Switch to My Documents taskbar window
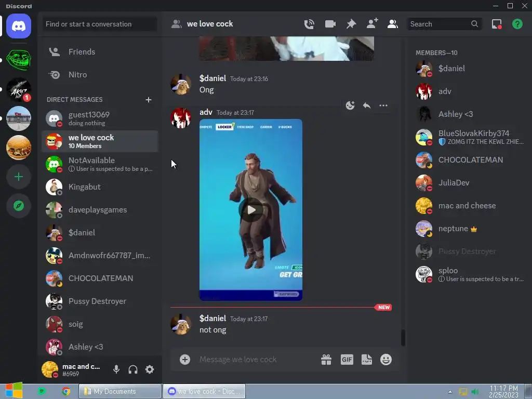532x399 pixels. 120,391
